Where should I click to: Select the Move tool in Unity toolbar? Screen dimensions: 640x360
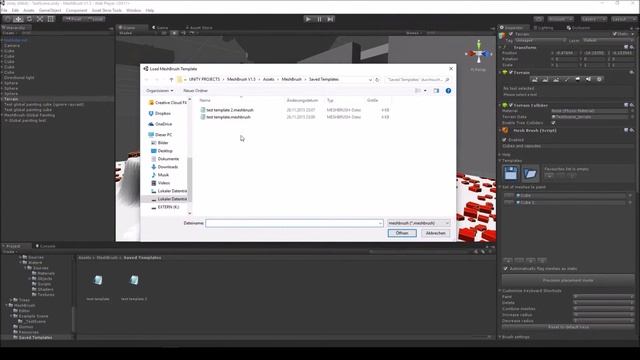[x=18, y=19]
